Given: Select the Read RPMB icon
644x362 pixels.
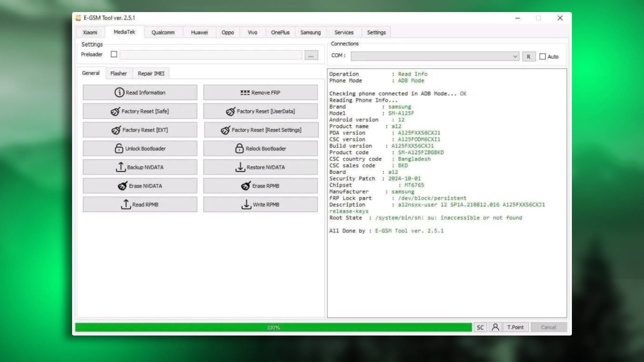Looking at the screenshot, I should point(126,204).
